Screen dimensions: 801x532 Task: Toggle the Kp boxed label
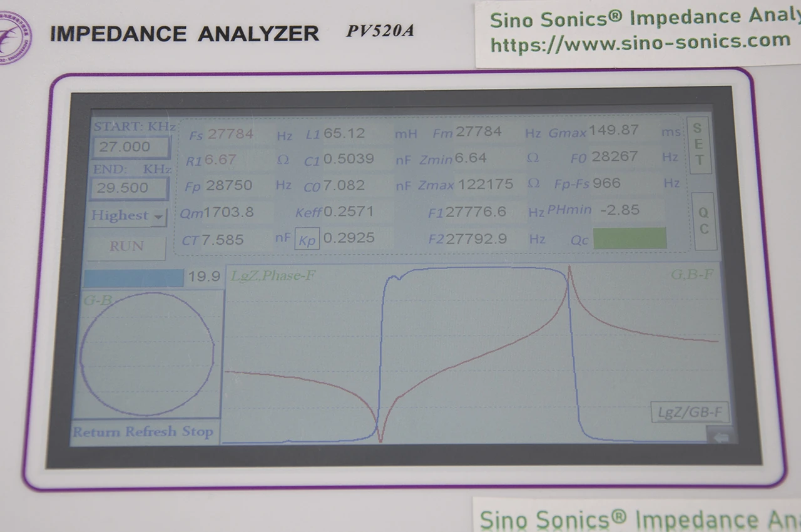tap(307, 240)
